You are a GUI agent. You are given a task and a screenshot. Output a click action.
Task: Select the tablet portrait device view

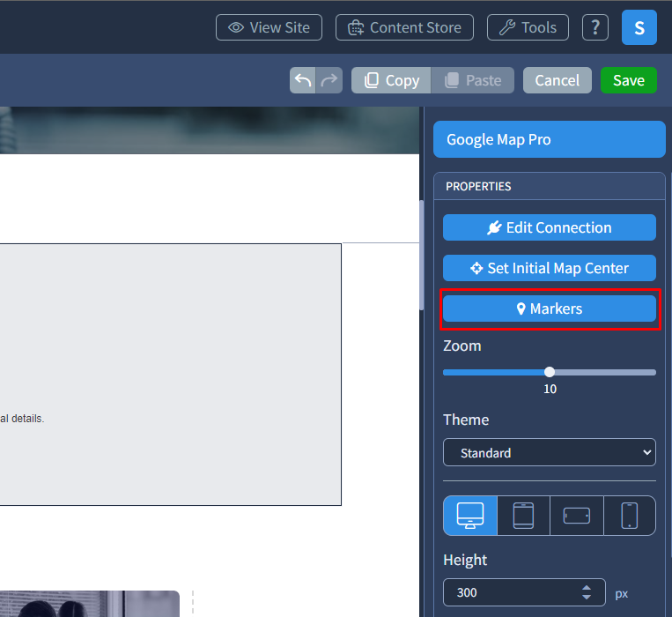(x=523, y=516)
